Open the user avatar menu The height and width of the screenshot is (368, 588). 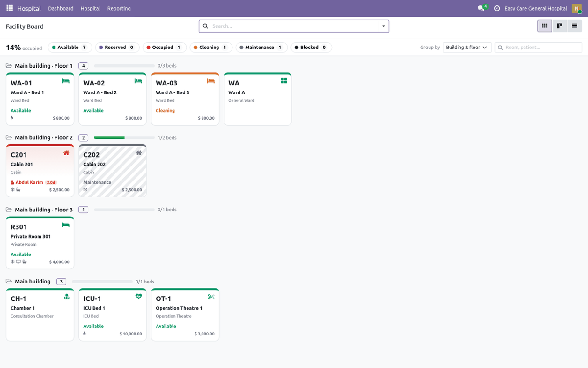click(x=577, y=8)
